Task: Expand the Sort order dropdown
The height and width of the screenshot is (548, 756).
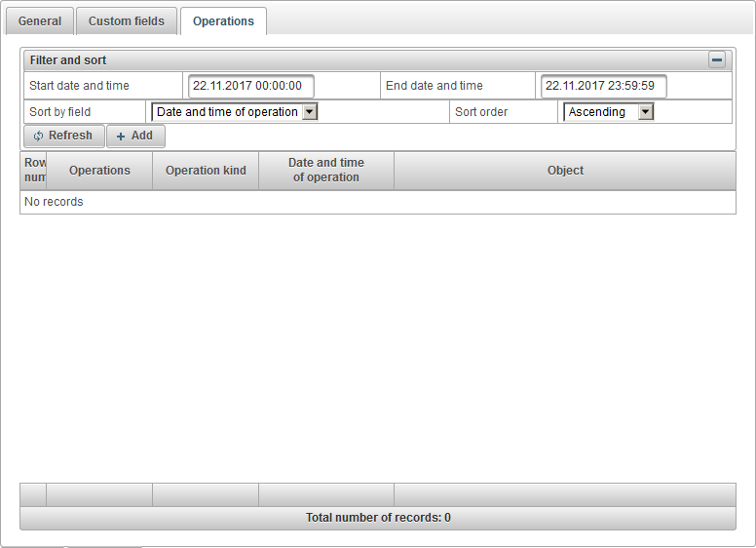Action: click(x=609, y=112)
